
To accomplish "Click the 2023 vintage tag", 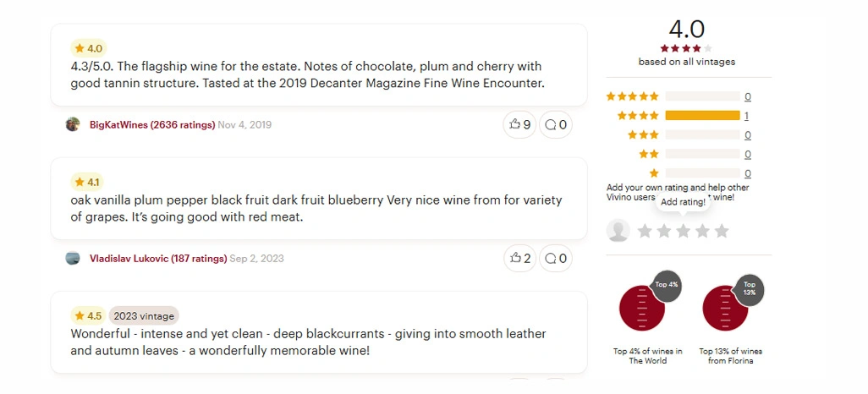I will coord(144,316).
